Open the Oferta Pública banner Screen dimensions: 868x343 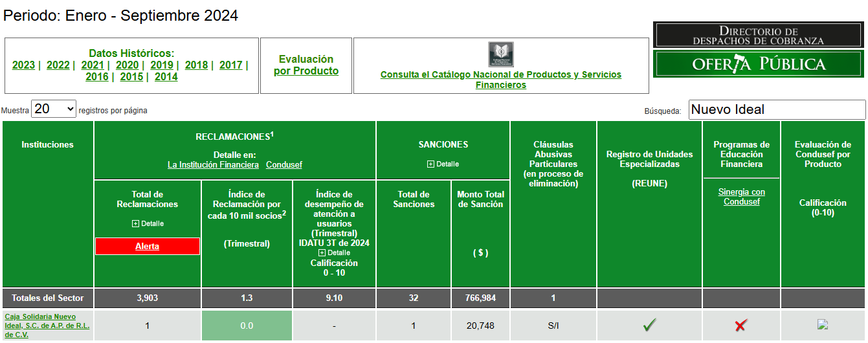click(759, 64)
